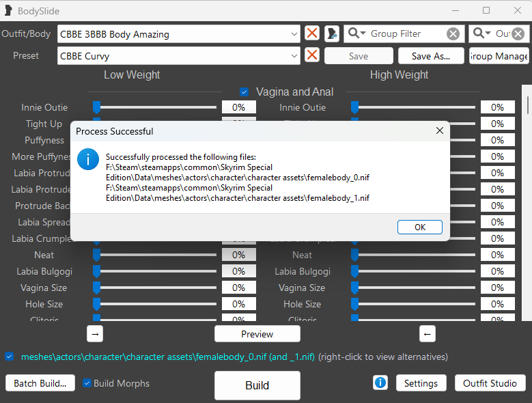Viewport: 532px width, 403px height.
Task: Click low weight Neat percentage field
Action: pyautogui.click(x=239, y=255)
